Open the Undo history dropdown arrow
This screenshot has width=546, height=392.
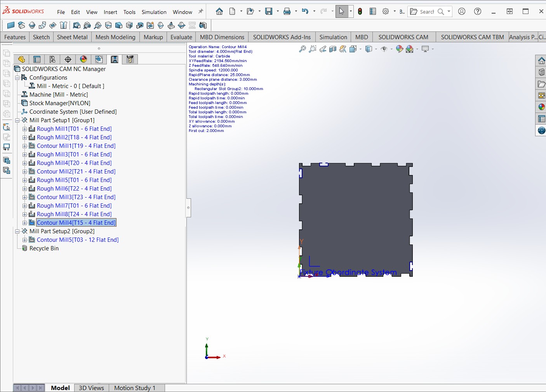click(x=314, y=11)
